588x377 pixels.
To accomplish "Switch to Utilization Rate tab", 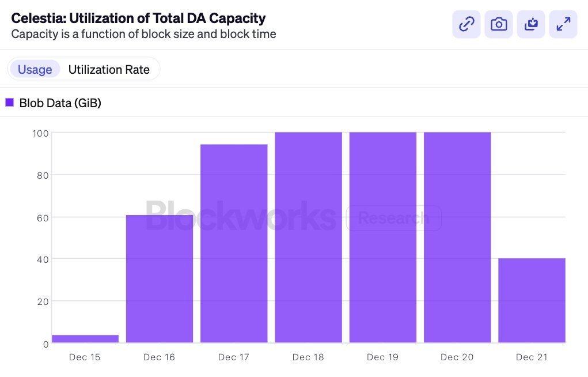I will coord(109,70).
